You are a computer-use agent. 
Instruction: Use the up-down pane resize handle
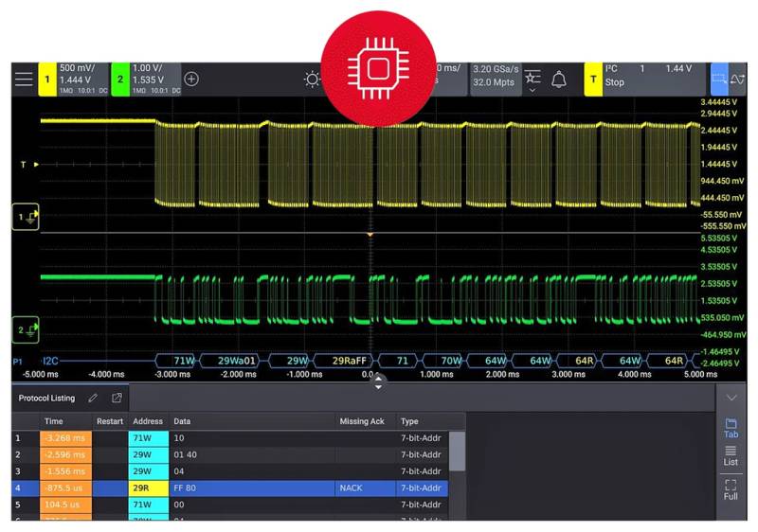(x=378, y=382)
